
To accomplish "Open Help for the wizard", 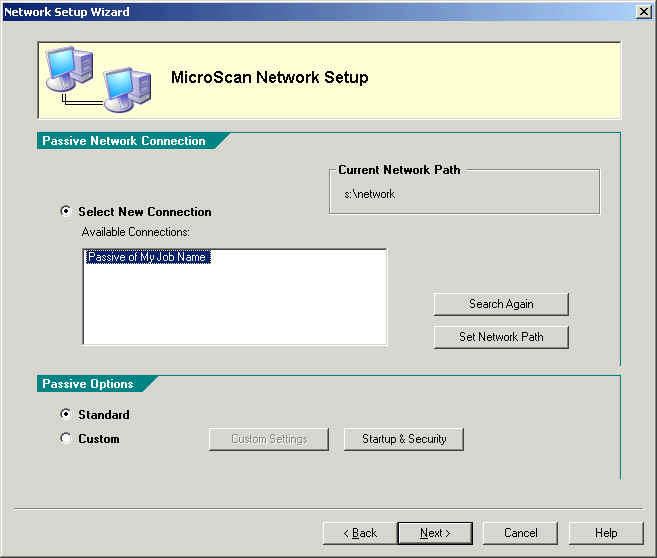I will (x=606, y=533).
